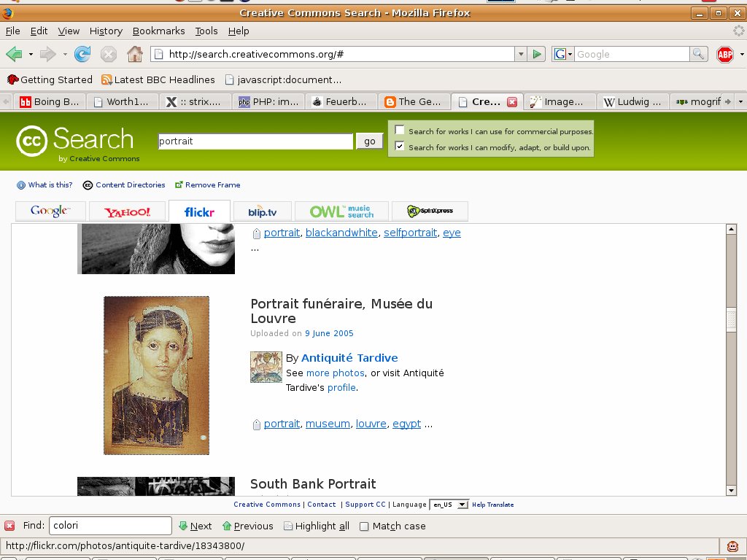Screen dimensions: 747x560
Task: Enable search for commercial purposes checkbox
Action: click(x=400, y=130)
